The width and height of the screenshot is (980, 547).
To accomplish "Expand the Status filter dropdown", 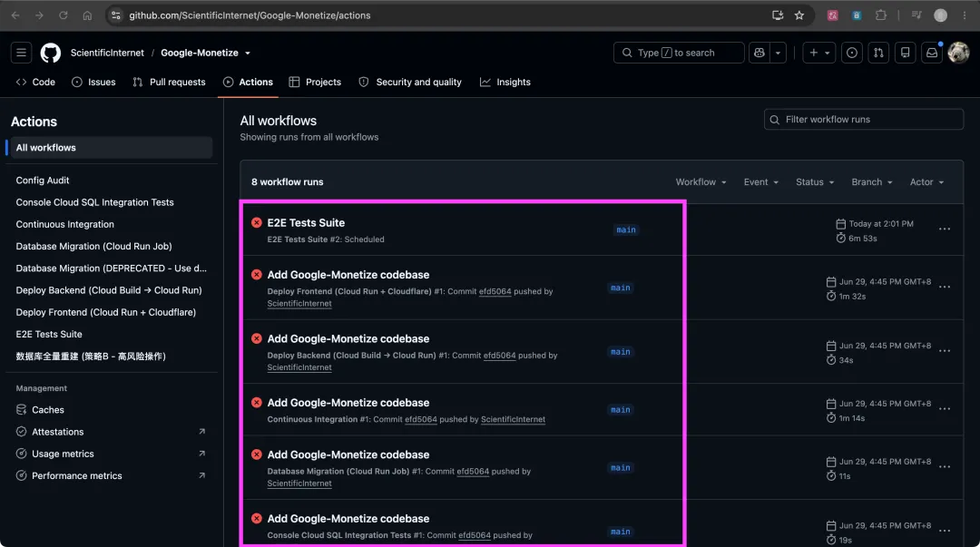I will tap(814, 182).
